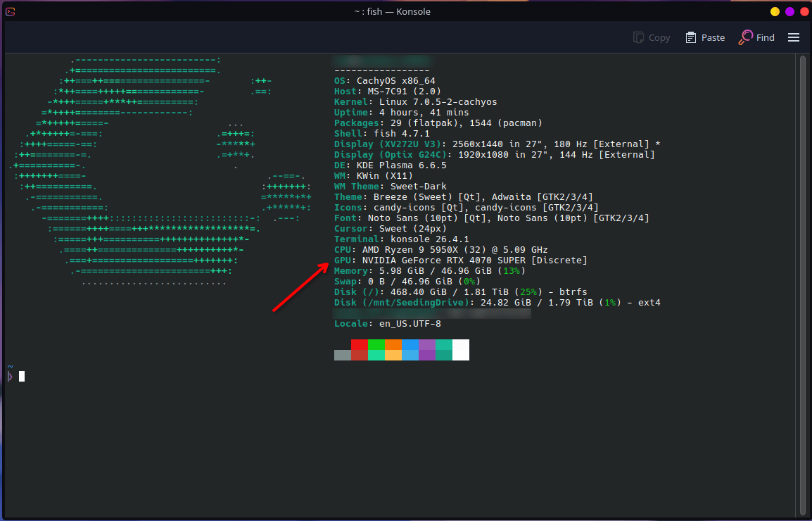Click the GPU NVIDIA GeForce RTX line
The width and height of the screenshot is (812, 521).
point(461,260)
